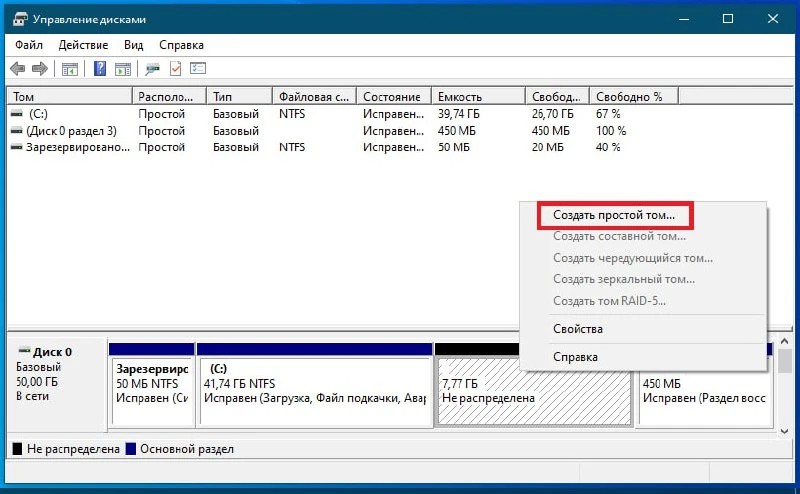
Task: Click the disk pane vertical scrollbar thumb
Action: click(785, 361)
